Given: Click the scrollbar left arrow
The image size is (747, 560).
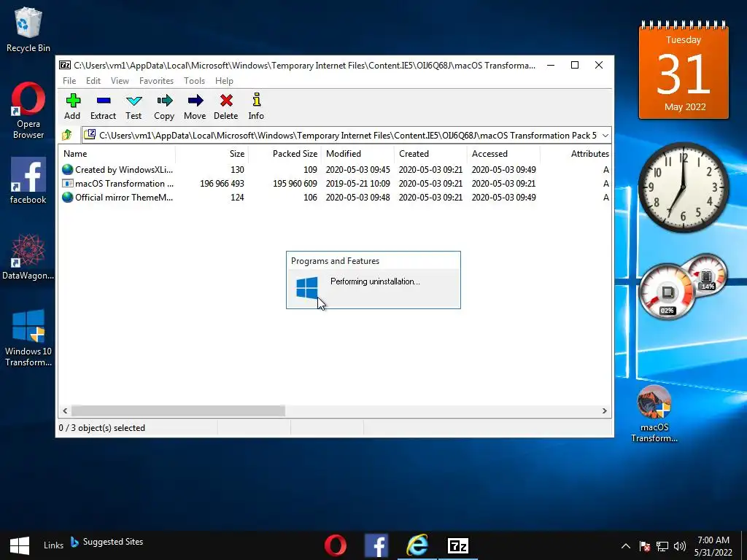Looking at the screenshot, I should tap(65, 411).
